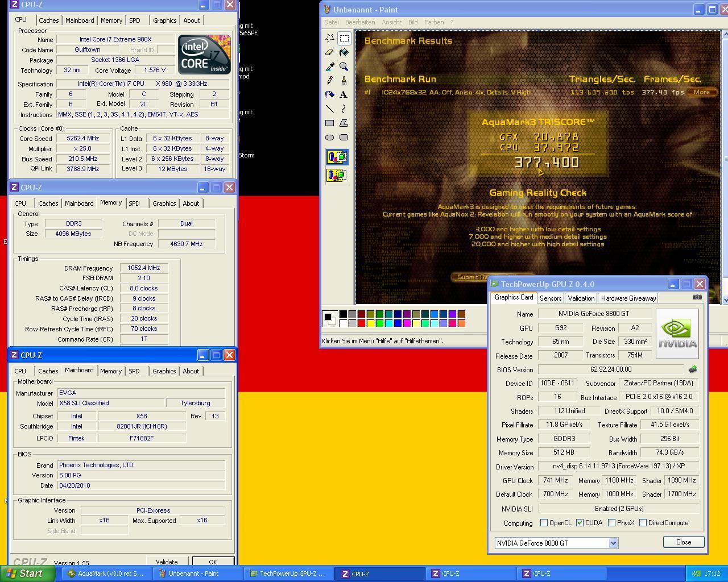Click the GPU-Z screenshot camera icon
The width and height of the screenshot is (728, 582).
point(697,297)
